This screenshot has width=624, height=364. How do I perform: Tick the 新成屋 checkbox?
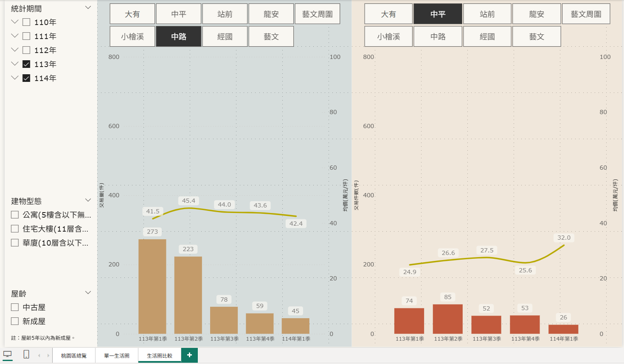15,321
